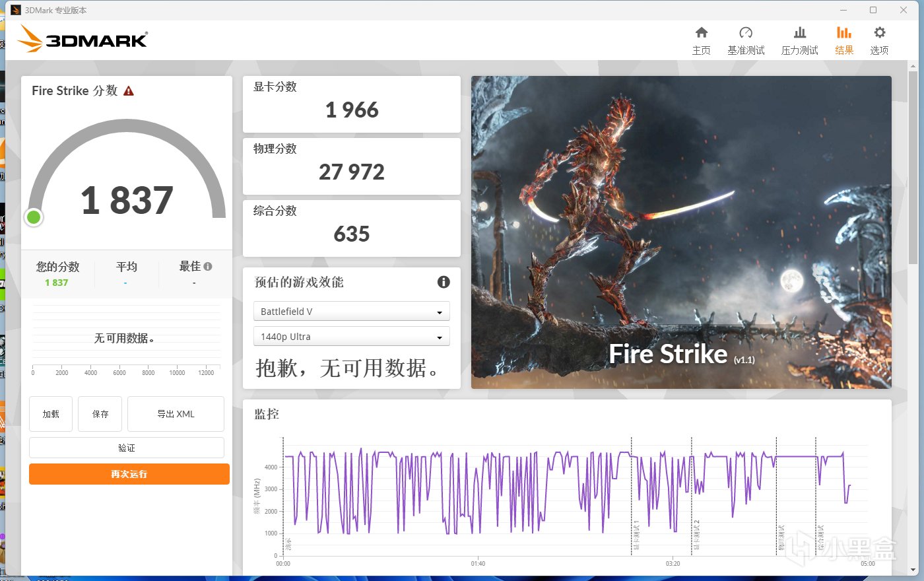Viewport: 924px width, 581px height.
Task: Click the warning triangle beside Fire Strike 分数
Action: pos(129,91)
